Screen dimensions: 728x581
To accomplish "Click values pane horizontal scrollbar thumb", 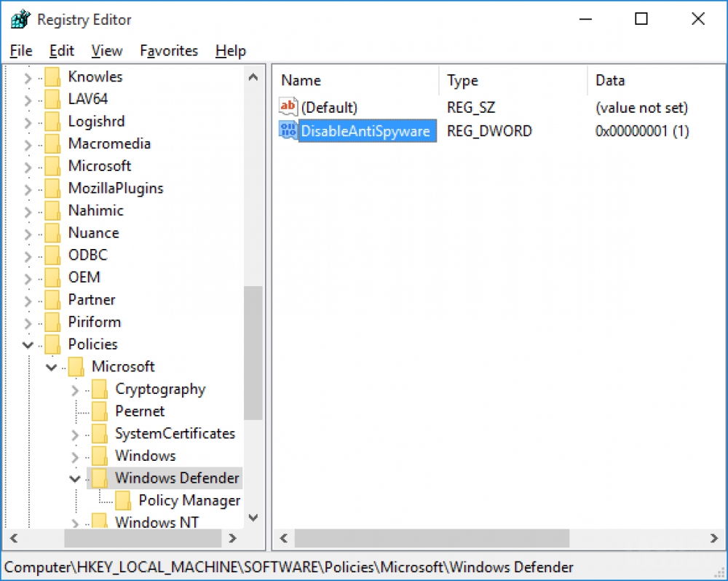I will coord(432,538).
